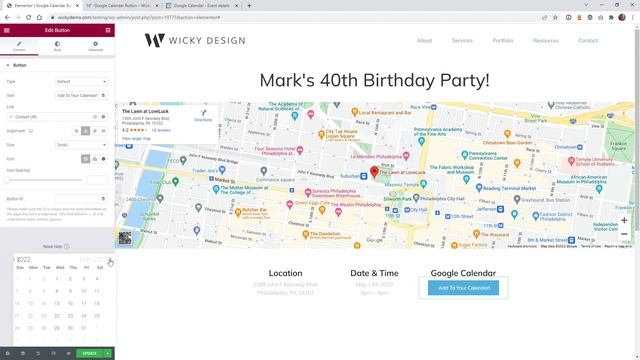Go to next month in date picker
Viewport: 640px width, 360px height.
pos(110,260)
